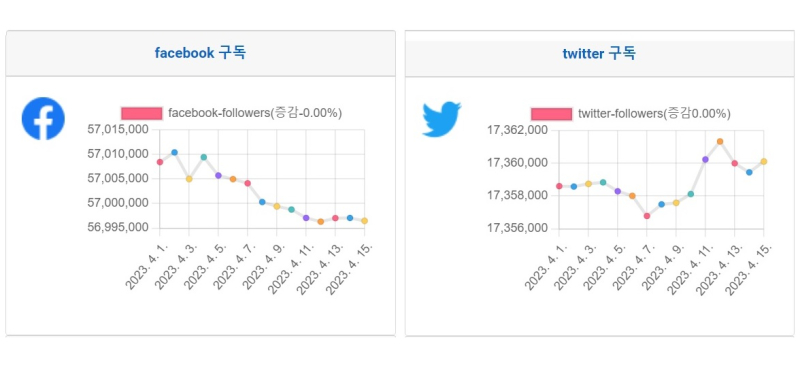Open the twitter 구독 header link
The image size is (800, 370).
coord(599,53)
